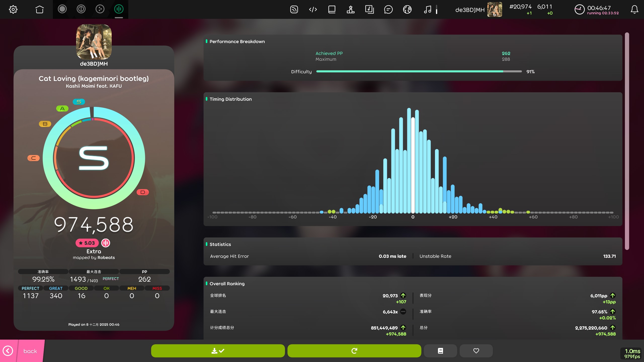This screenshot has height=362, width=644.
Task: Switch to catch ruleset
Action: pos(100,9)
